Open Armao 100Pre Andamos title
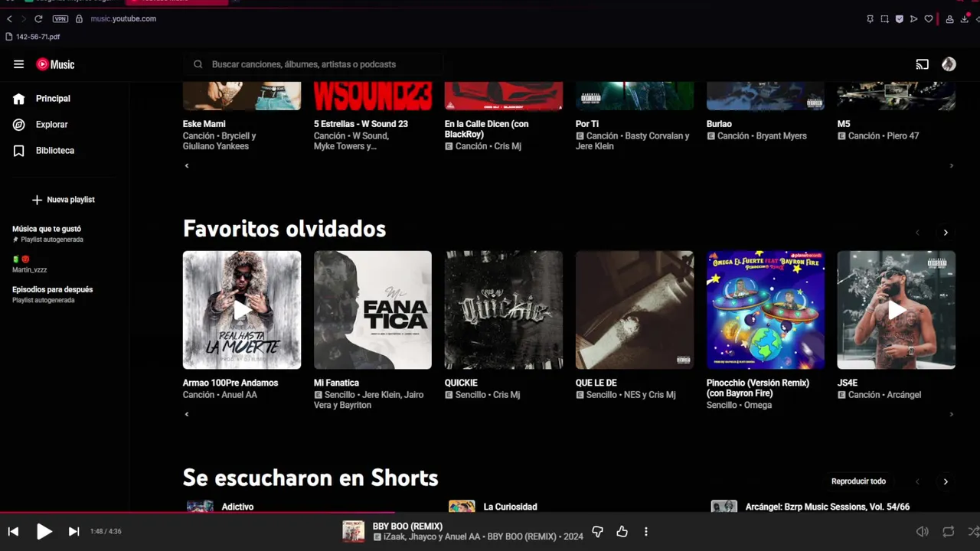980x551 pixels. pyautogui.click(x=230, y=383)
